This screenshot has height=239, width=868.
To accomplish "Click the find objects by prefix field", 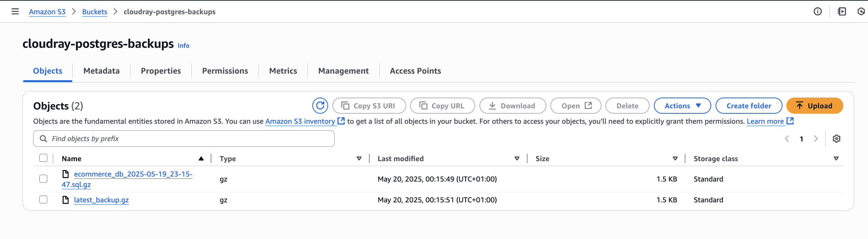I will pyautogui.click(x=184, y=138).
